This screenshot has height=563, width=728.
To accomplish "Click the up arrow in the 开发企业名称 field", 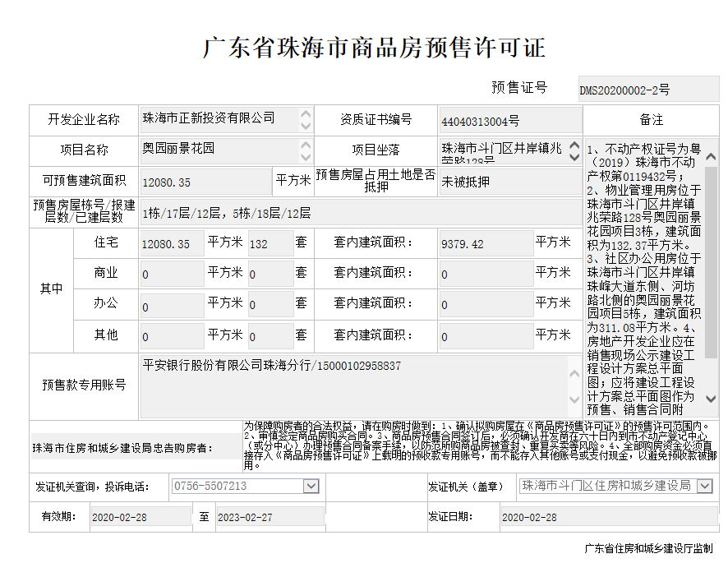I will click(306, 115).
